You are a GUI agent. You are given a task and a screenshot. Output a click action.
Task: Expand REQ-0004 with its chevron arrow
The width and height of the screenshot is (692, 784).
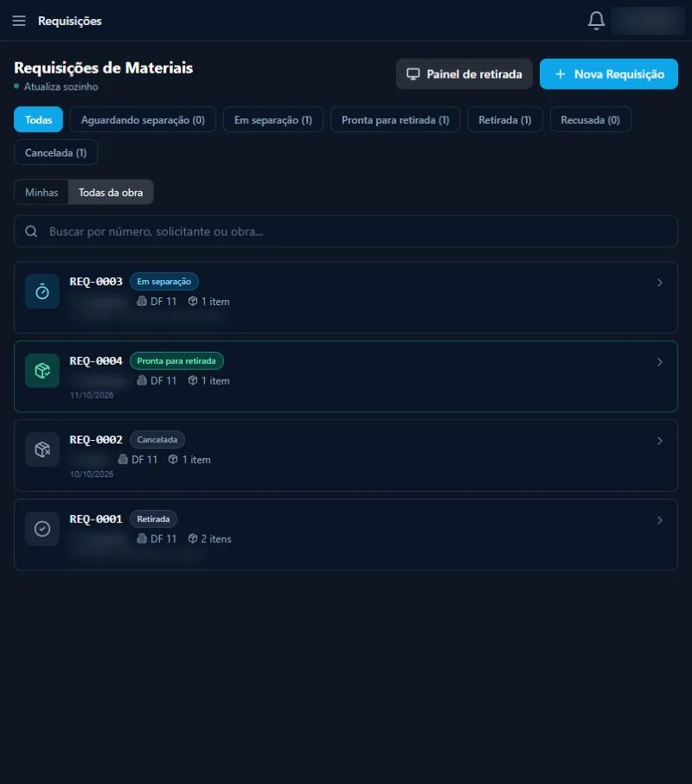pyautogui.click(x=659, y=361)
